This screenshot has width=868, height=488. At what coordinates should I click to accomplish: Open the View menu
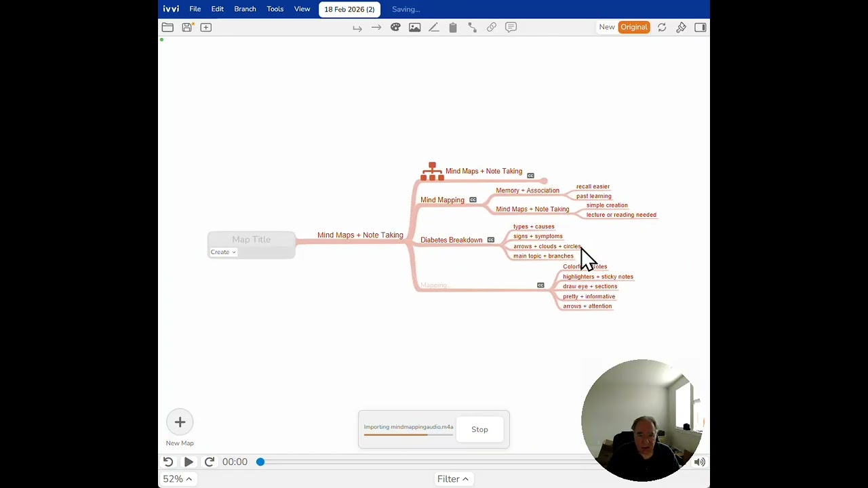(x=302, y=9)
